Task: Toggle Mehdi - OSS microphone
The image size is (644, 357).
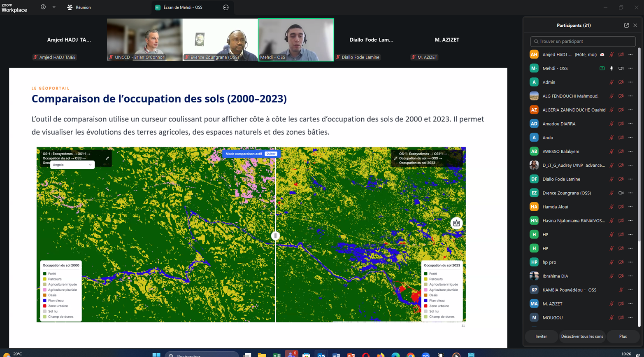Action: point(611,68)
